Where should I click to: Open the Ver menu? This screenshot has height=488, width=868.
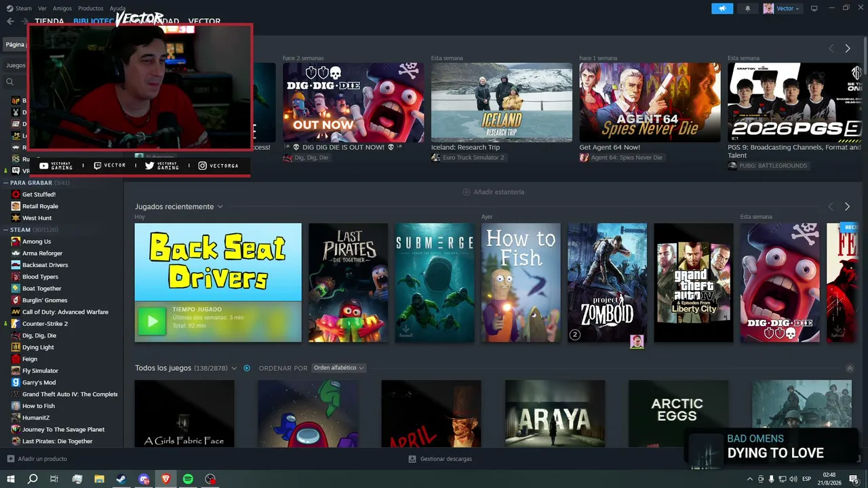tap(42, 8)
